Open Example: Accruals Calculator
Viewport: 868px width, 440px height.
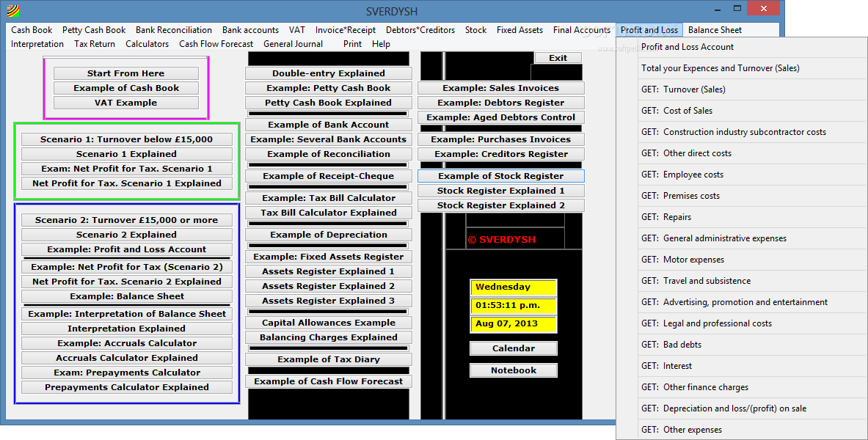(x=127, y=343)
